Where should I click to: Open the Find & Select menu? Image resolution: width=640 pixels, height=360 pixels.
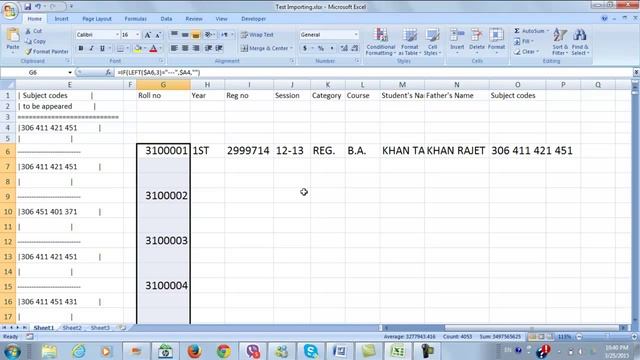[x=580, y=42]
